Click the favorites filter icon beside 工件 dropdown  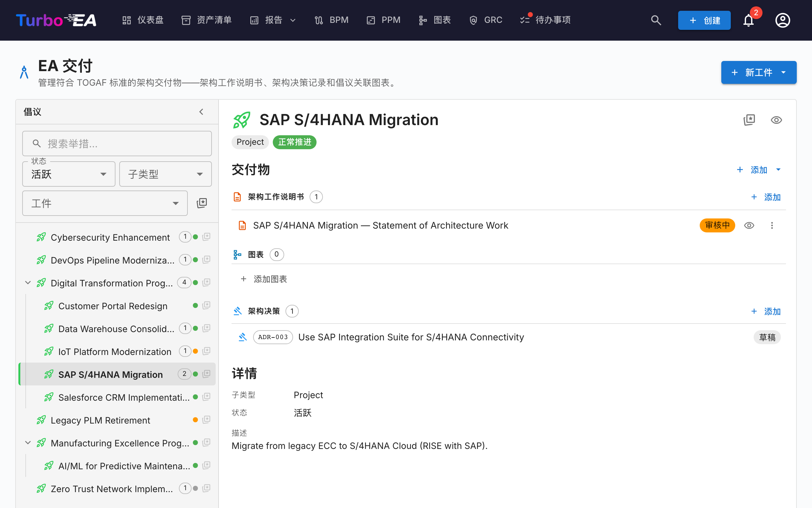(x=202, y=203)
